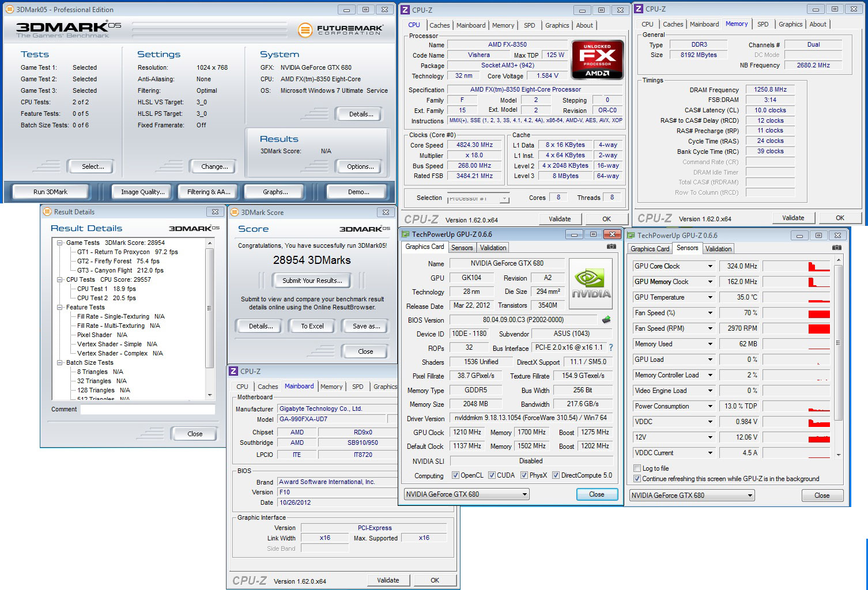Click the Filtering & AA button
Image resolution: width=868 pixels, height=590 pixels.
[x=208, y=192]
